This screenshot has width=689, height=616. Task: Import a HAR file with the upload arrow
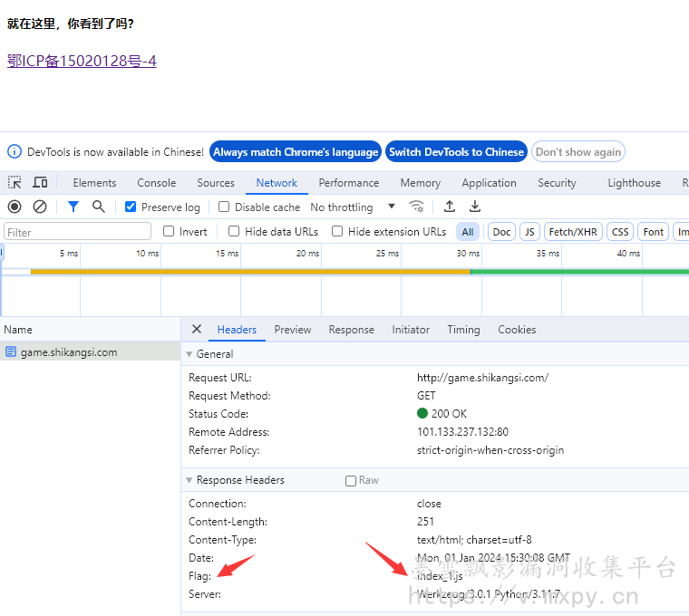449,207
